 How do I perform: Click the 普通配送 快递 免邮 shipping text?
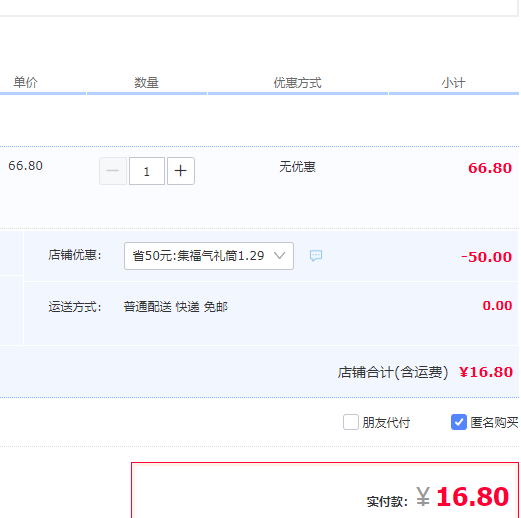176,307
